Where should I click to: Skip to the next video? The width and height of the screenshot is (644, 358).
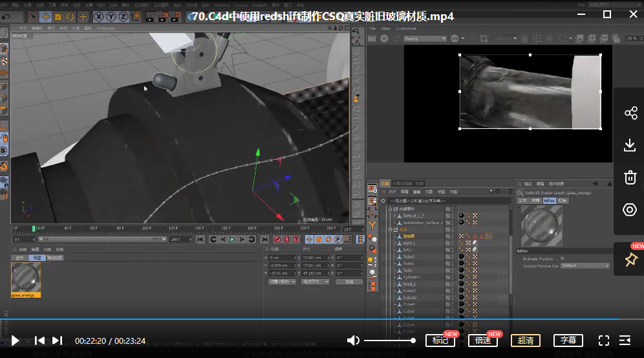(x=57, y=341)
